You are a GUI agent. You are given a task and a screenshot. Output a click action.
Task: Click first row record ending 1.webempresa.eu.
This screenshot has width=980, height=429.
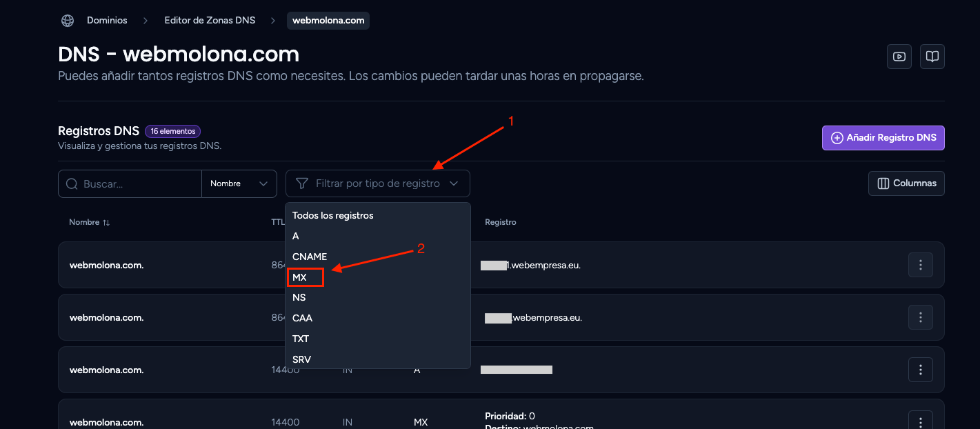point(531,265)
